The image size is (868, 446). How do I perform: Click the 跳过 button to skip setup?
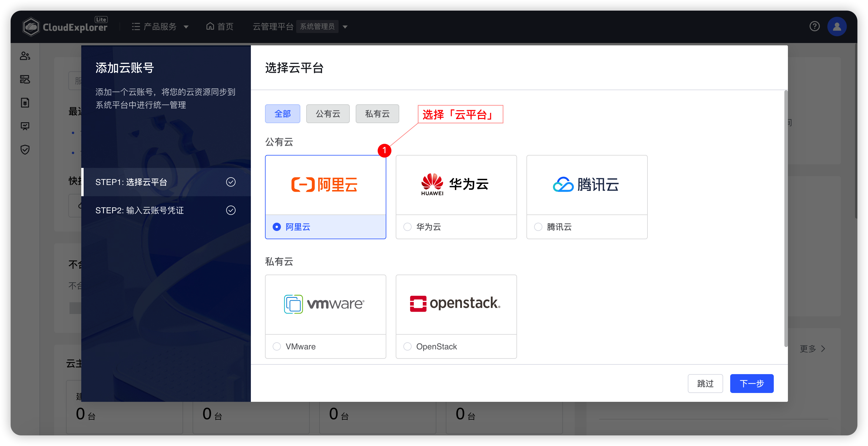[x=705, y=383]
